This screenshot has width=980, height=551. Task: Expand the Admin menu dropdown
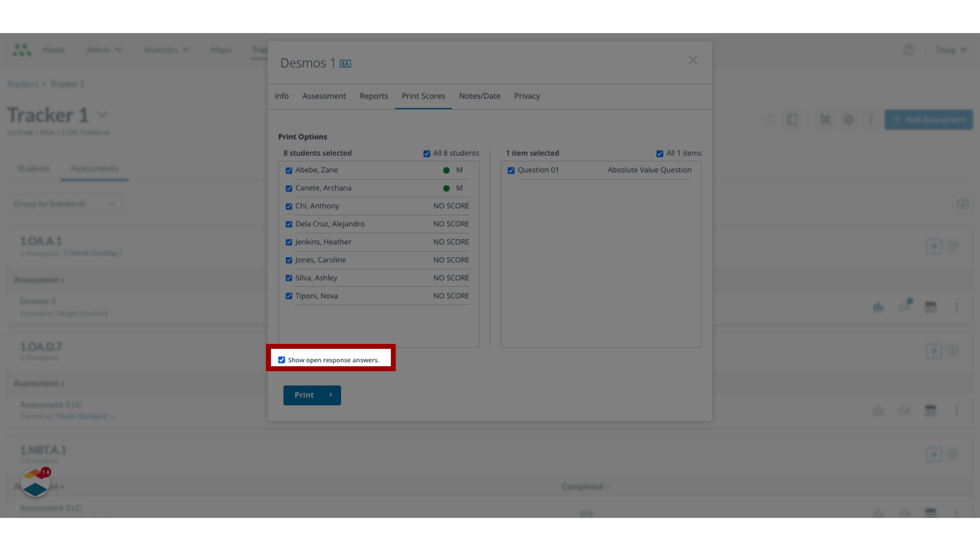point(105,50)
